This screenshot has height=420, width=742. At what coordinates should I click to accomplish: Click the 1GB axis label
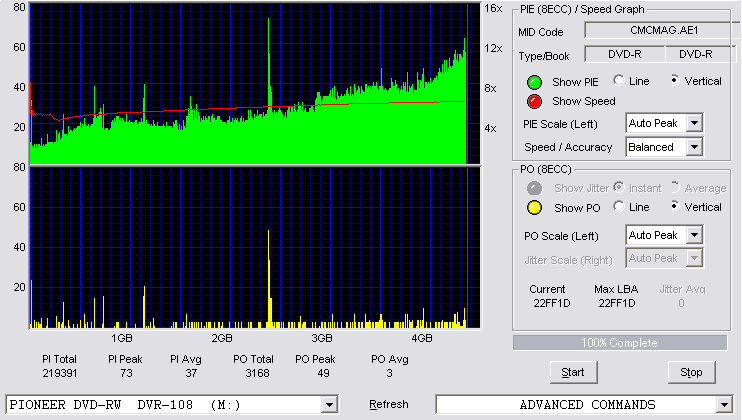122,339
